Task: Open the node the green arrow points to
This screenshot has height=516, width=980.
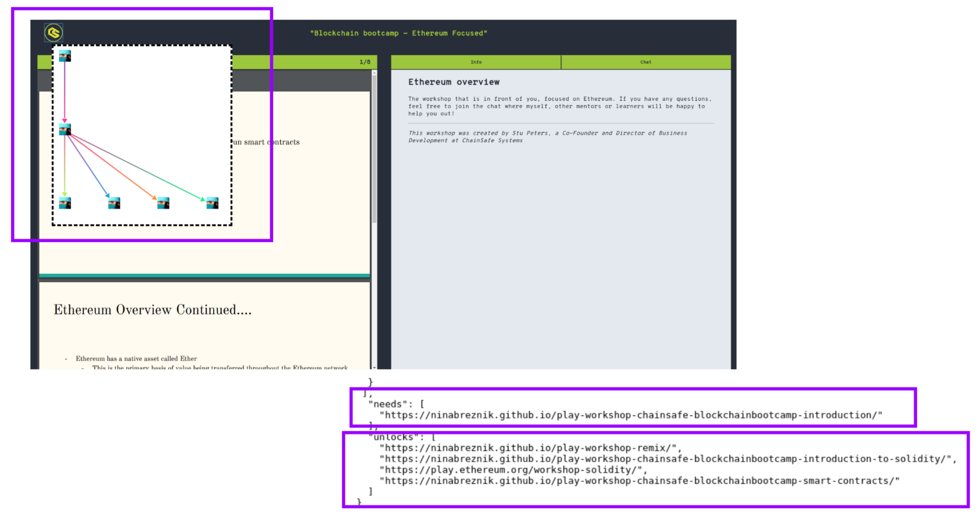Action: click(212, 203)
